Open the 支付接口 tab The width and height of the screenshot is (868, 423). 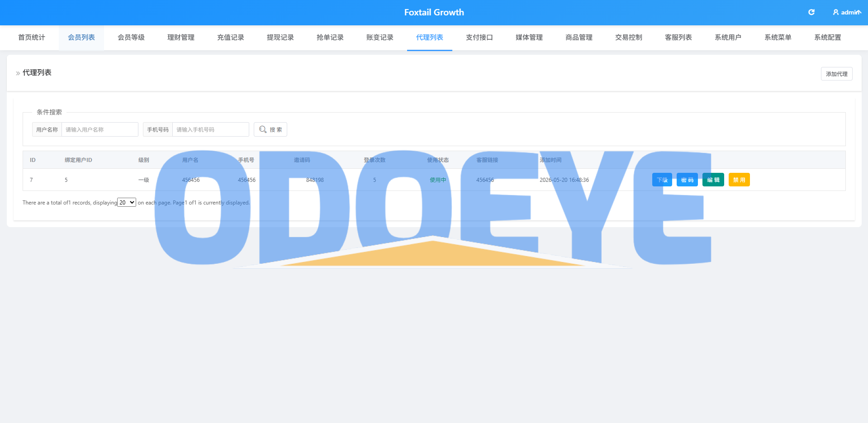(x=479, y=38)
